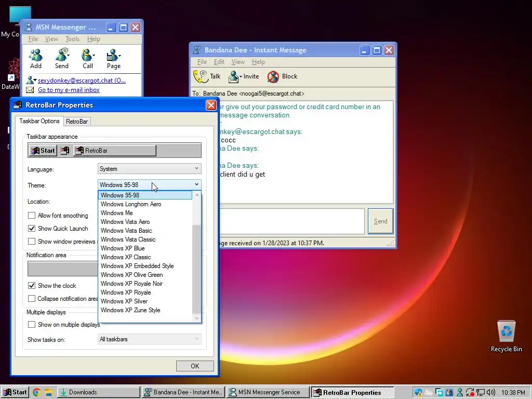532x399 pixels.
Task: Click the theme list scroll up arrow
Action: [x=196, y=195]
